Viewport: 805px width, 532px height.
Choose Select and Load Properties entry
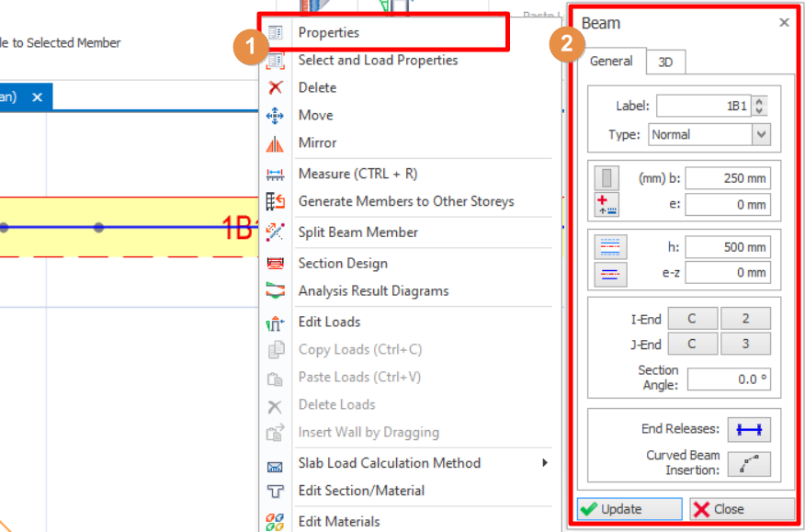click(x=378, y=60)
